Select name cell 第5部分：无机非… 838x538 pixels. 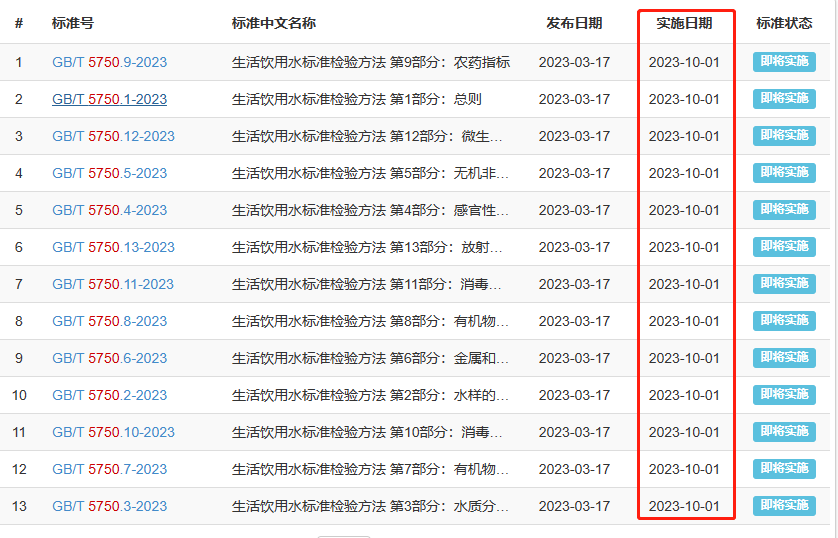point(370,173)
